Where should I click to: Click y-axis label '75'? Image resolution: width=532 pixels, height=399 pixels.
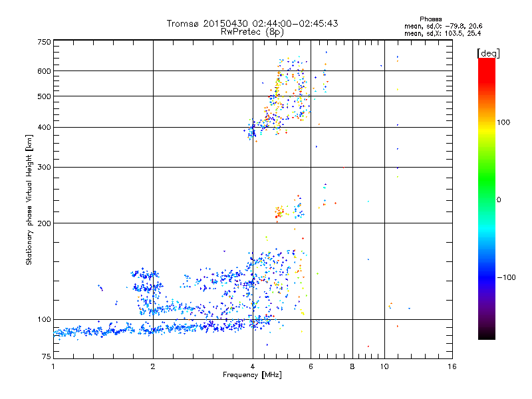point(47,356)
